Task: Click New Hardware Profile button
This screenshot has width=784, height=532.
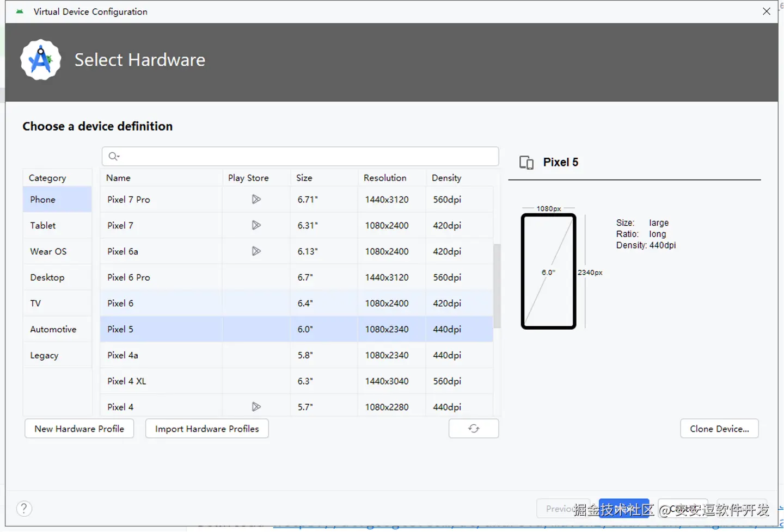Action: pyautogui.click(x=79, y=429)
